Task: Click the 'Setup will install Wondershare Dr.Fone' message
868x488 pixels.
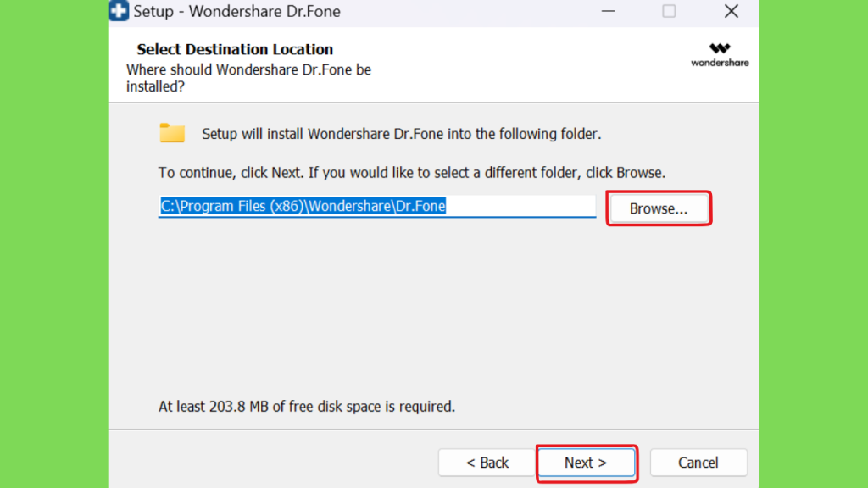Action: click(401, 134)
